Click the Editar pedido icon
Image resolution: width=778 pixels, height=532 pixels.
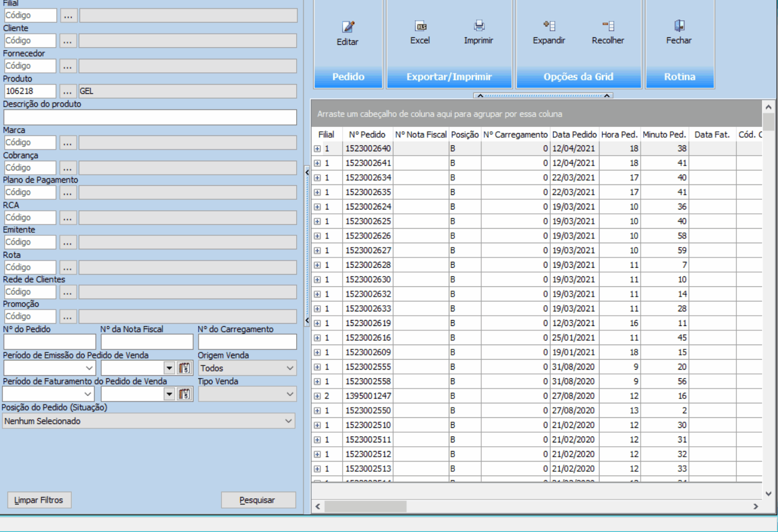point(348,27)
